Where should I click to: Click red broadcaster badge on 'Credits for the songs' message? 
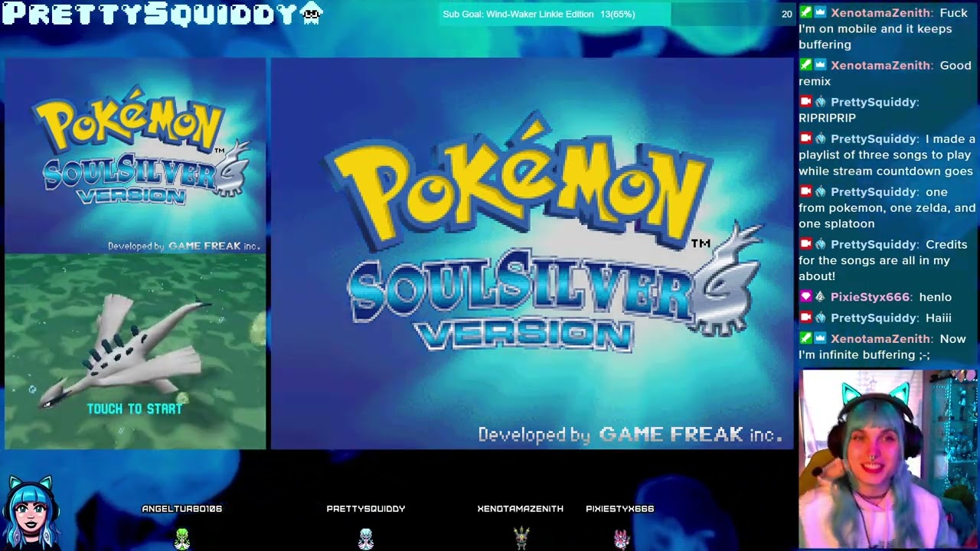pos(805,244)
